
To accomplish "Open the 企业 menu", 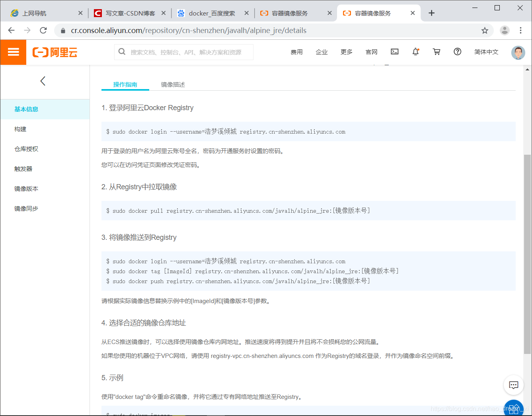I will tap(322, 52).
